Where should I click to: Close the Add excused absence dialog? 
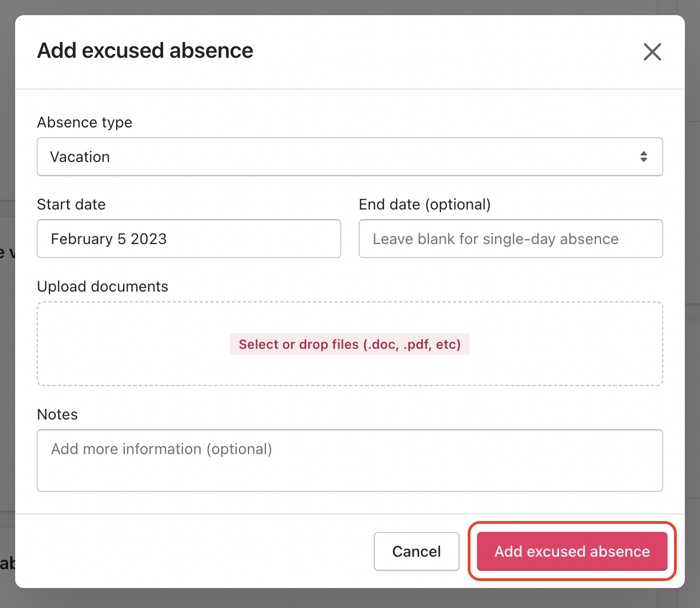tap(652, 52)
